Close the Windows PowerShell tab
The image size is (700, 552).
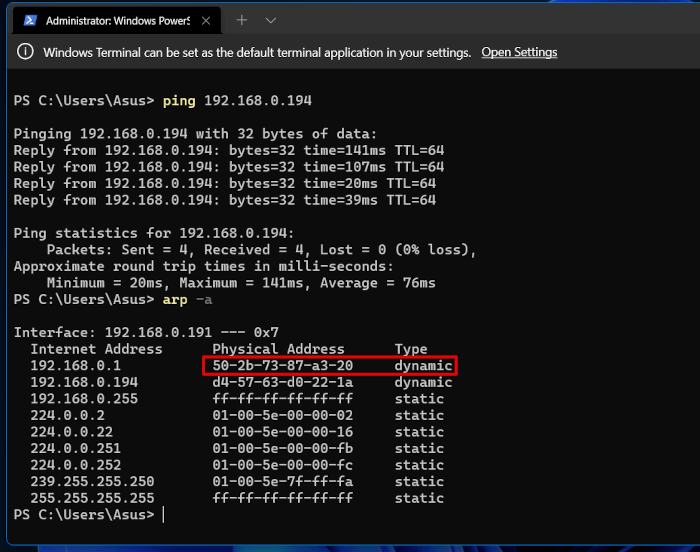pos(206,21)
